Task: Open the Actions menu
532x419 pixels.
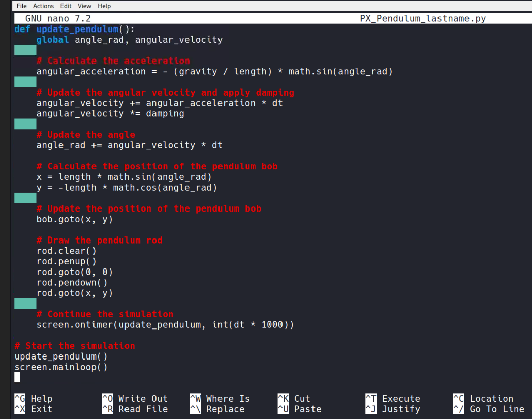Action: [x=43, y=6]
